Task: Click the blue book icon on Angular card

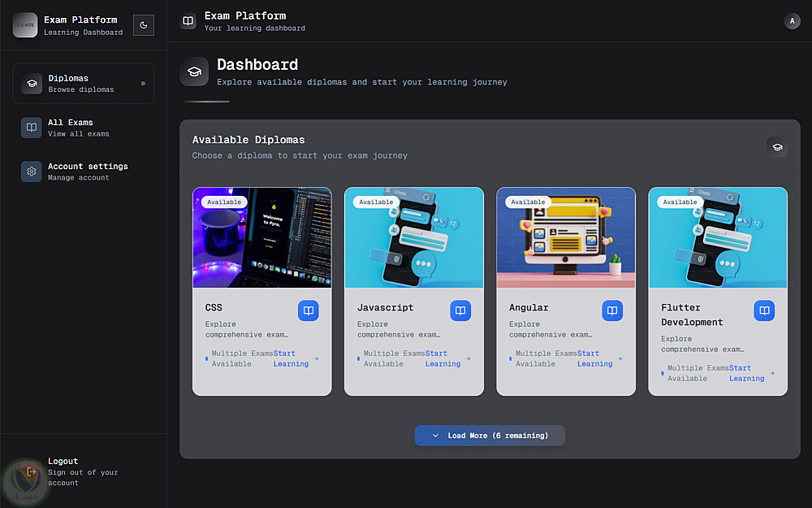Action: coord(612,310)
